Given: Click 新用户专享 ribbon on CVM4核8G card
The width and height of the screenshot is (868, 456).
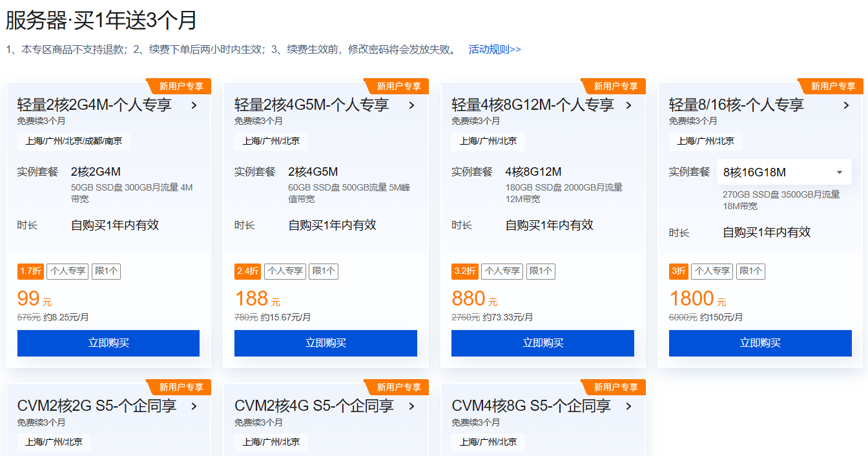Looking at the screenshot, I should (615, 387).
